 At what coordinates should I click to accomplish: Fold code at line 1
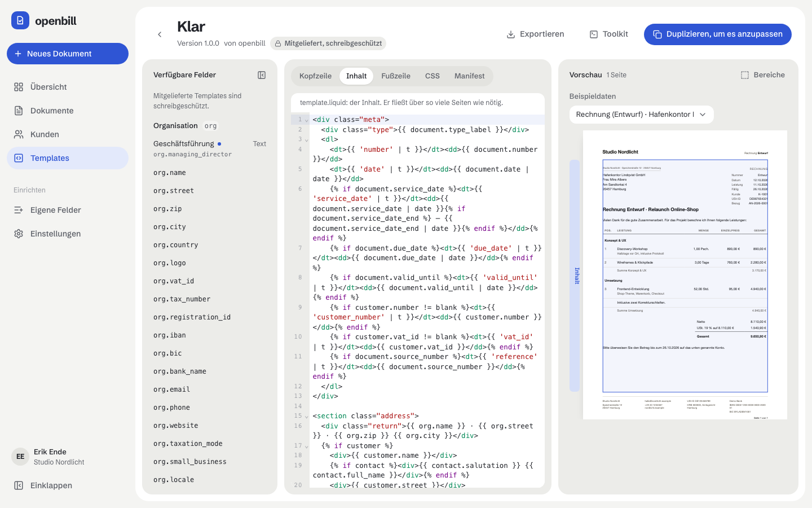point(307,120)
